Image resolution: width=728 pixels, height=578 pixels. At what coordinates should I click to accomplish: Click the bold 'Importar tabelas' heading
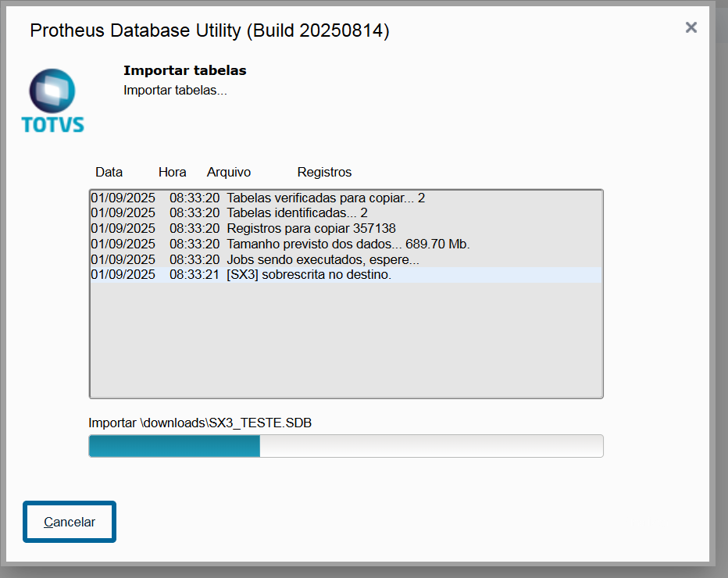[185, 70]
